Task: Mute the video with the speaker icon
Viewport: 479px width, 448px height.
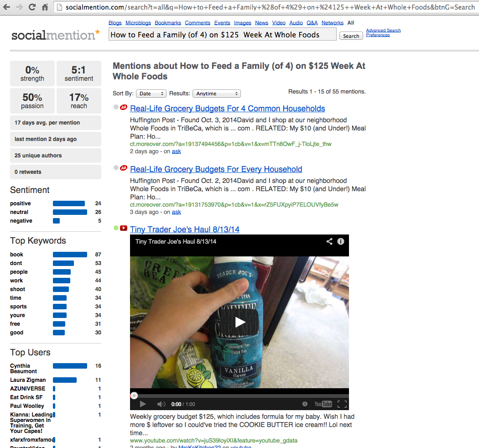Action: (x=161, y=404)
